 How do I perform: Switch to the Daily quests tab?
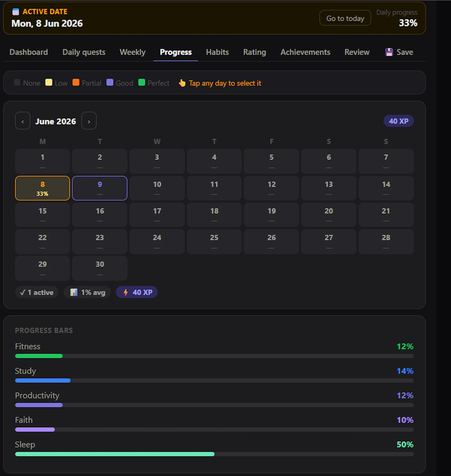coord(84,52)
